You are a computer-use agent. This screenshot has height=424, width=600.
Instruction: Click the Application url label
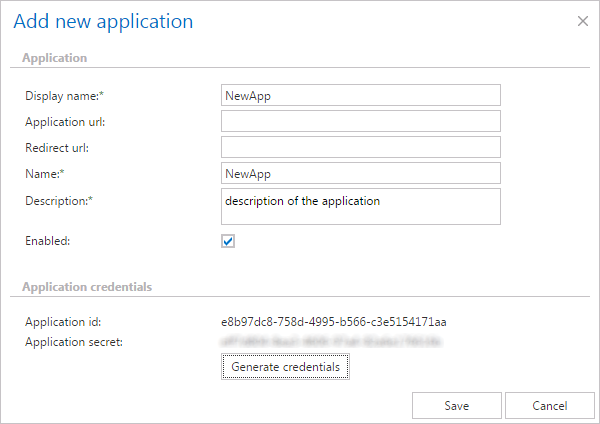pyautogui.click(x=65, y=122)
